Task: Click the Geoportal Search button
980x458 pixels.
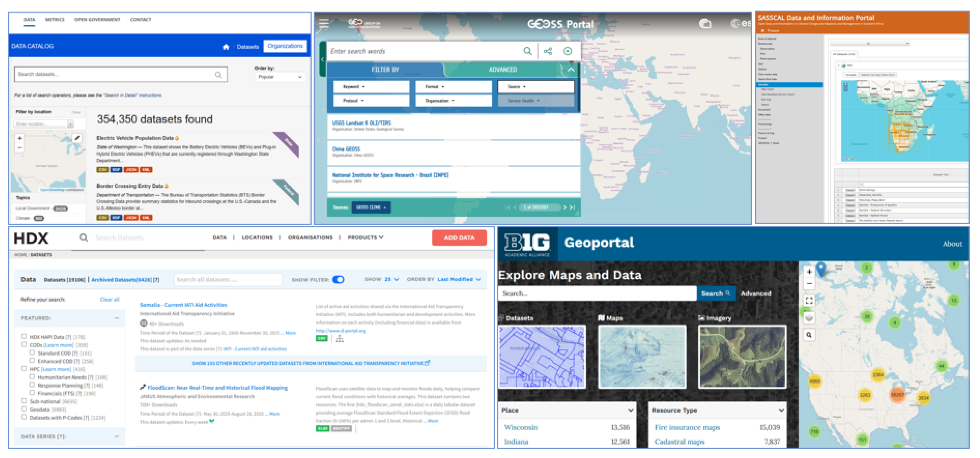Action: 715,294
